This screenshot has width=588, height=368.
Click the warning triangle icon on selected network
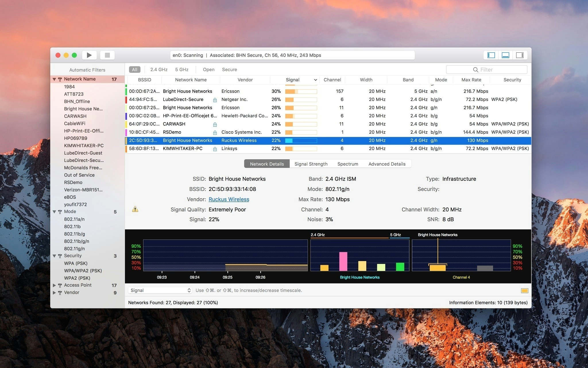(x=136, y=209)
